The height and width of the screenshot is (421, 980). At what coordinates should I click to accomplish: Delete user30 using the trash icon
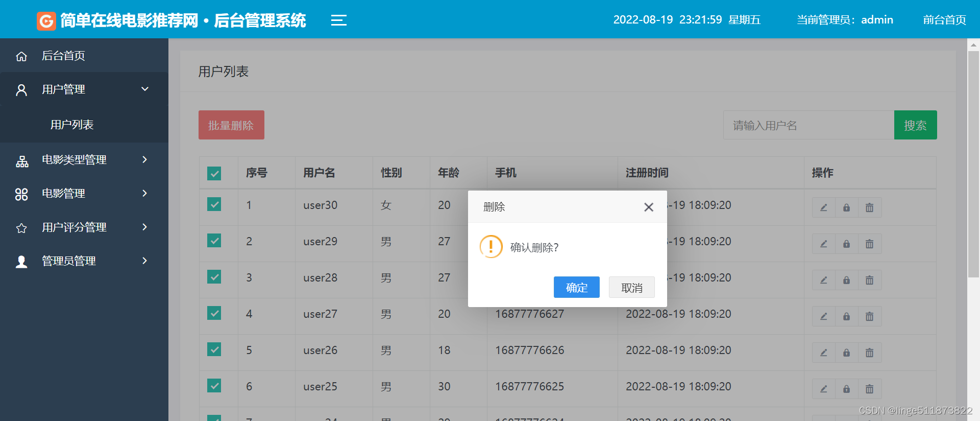[870, 207]
